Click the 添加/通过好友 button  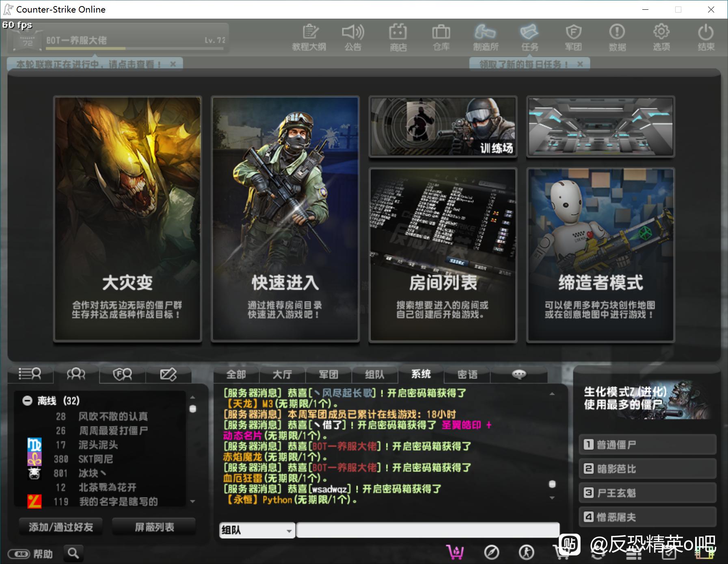(x=61, y=527)
